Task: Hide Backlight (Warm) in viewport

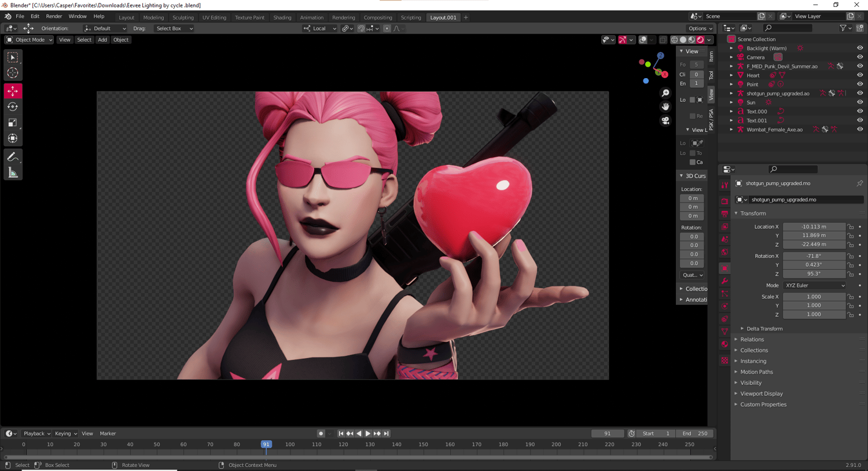Action: point(859,48)
